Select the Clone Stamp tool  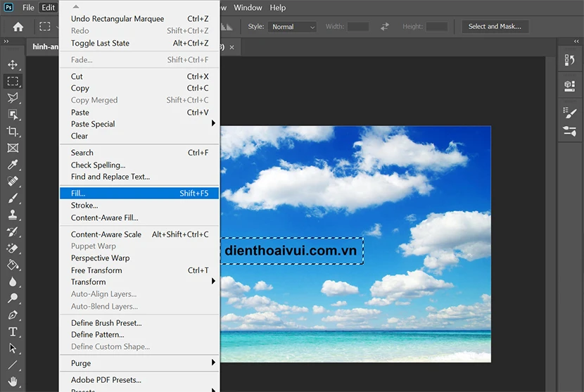tap(13, 215)
